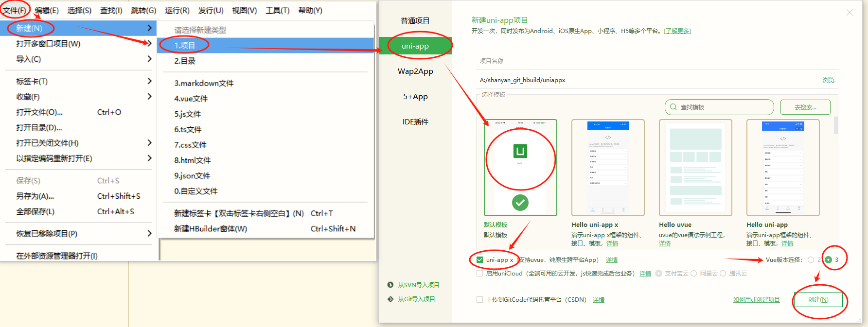Open the 视图(V) menu
Viewport: 868px width, 327px height.
[244, 10]
